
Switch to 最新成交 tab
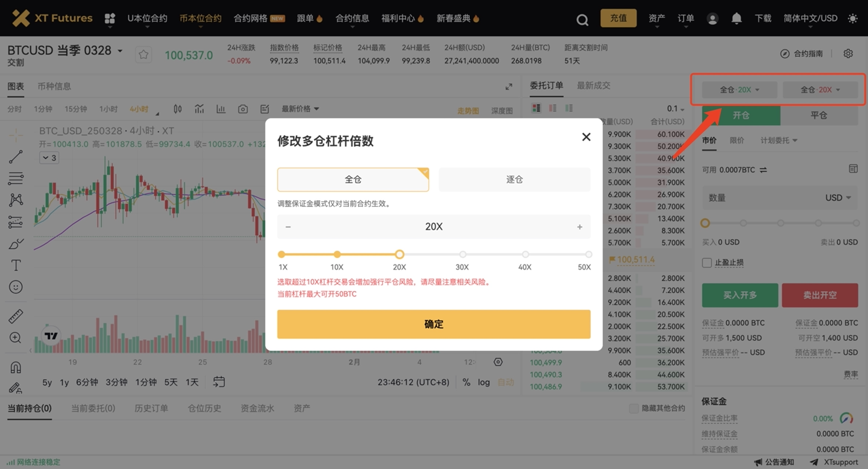pyautogui.click(x=593, y=86)
